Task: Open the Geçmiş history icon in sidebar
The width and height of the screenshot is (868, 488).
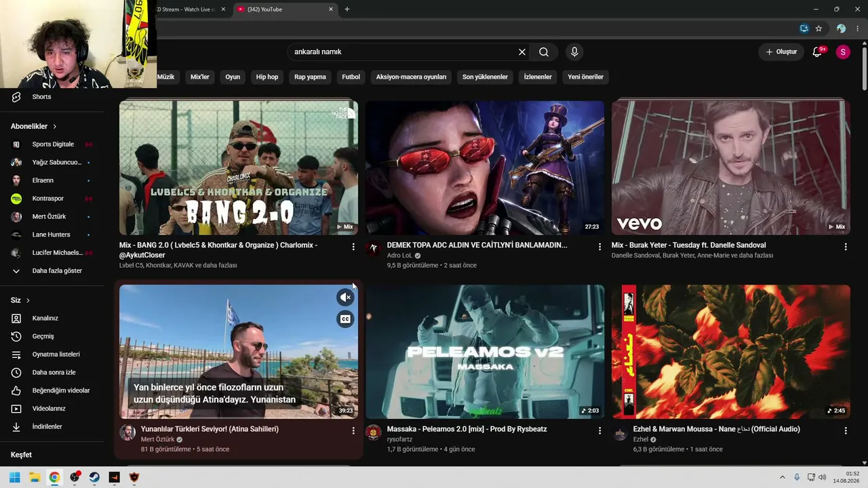Action: point(16,336)
